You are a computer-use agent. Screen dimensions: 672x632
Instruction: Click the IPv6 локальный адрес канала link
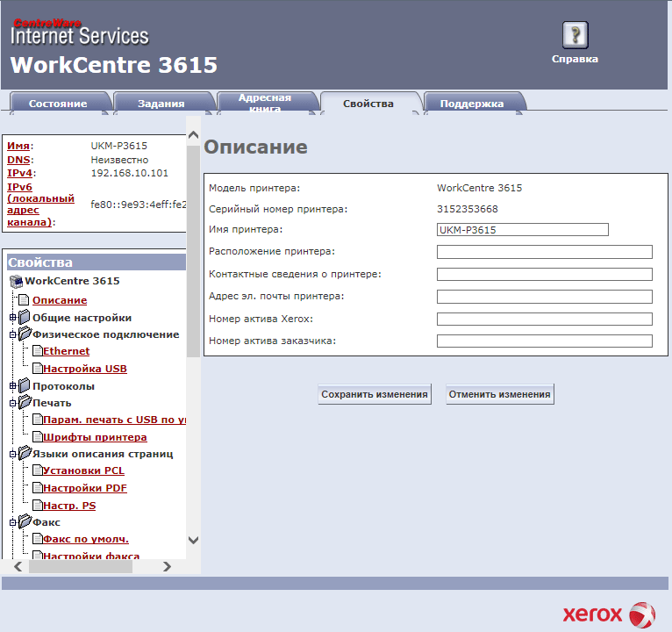click(40, 205)
